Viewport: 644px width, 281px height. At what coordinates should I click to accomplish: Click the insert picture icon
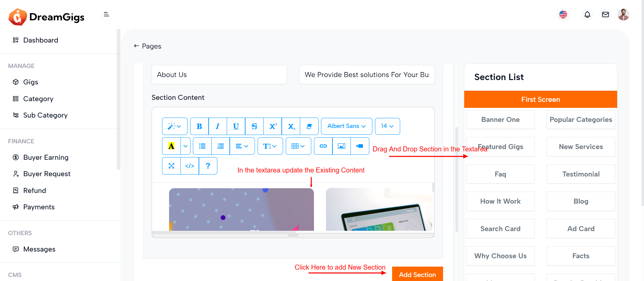341,146
